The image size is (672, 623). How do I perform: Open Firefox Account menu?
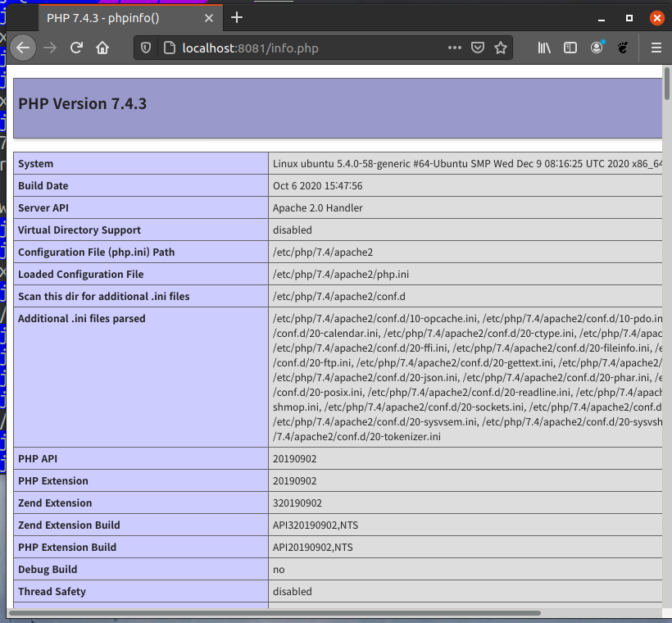click(597, 48)
